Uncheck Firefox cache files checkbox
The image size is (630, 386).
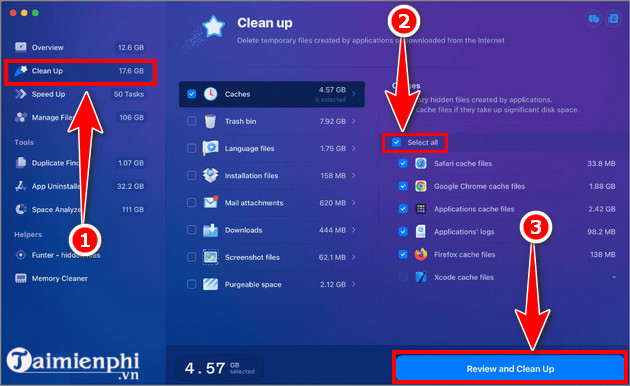(403, 254)
